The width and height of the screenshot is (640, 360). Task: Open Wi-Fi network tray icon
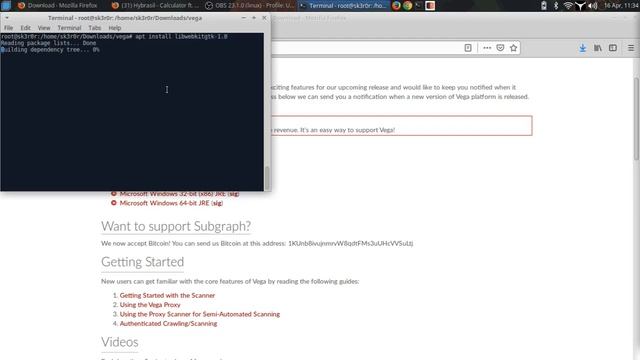pos(568,5)
